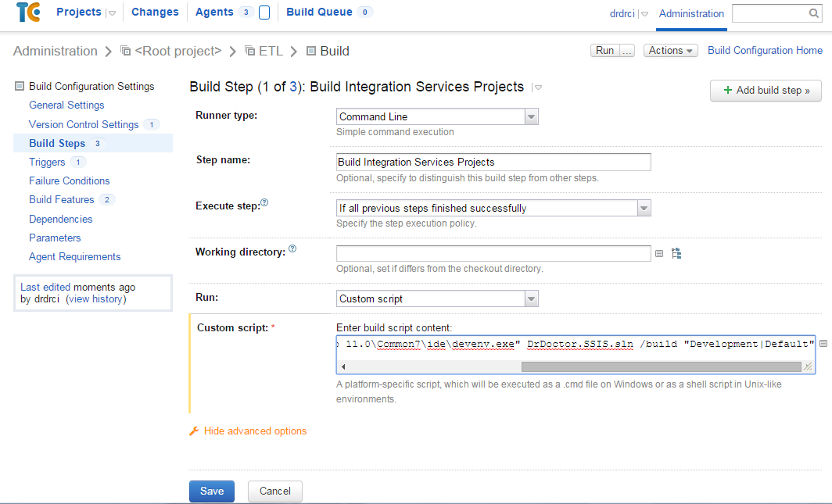Click the Add build step button
Screen dimensions: 832x504
[x=766, y=91]
